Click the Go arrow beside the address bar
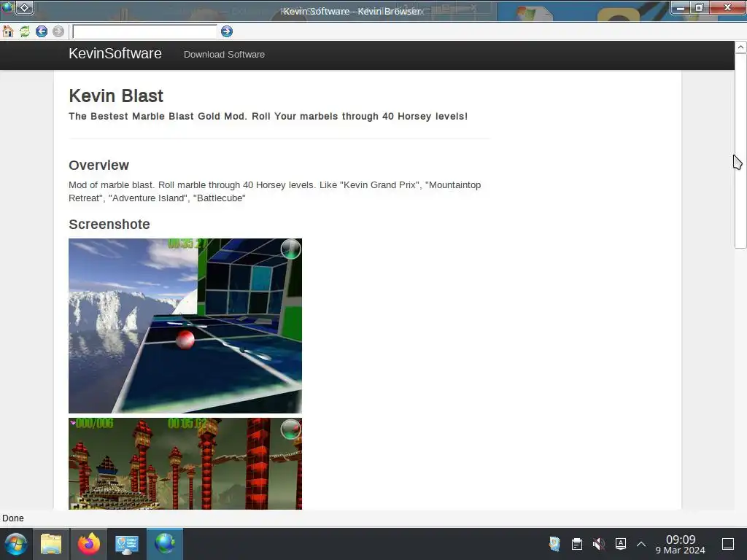The image size is (747, 560). [x=227, y=31]
